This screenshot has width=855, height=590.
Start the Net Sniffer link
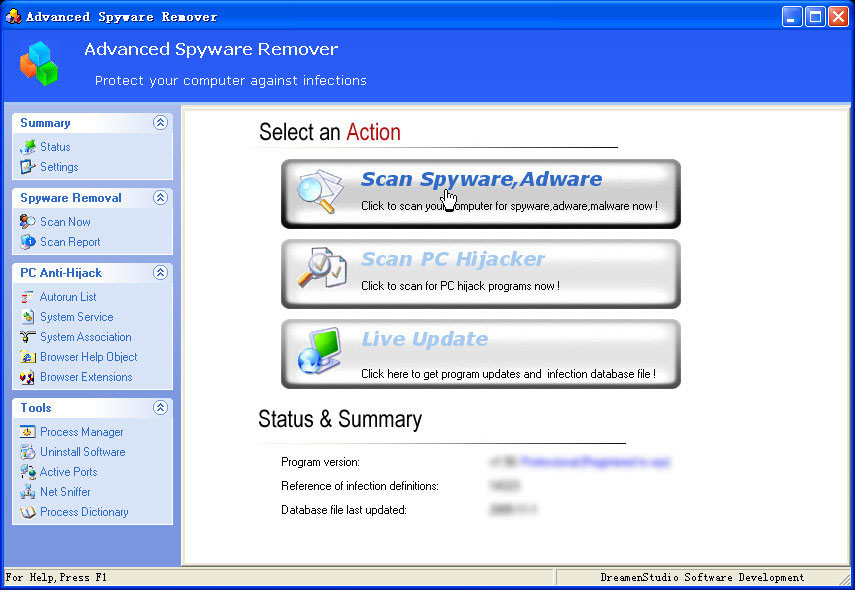point(65,492)
